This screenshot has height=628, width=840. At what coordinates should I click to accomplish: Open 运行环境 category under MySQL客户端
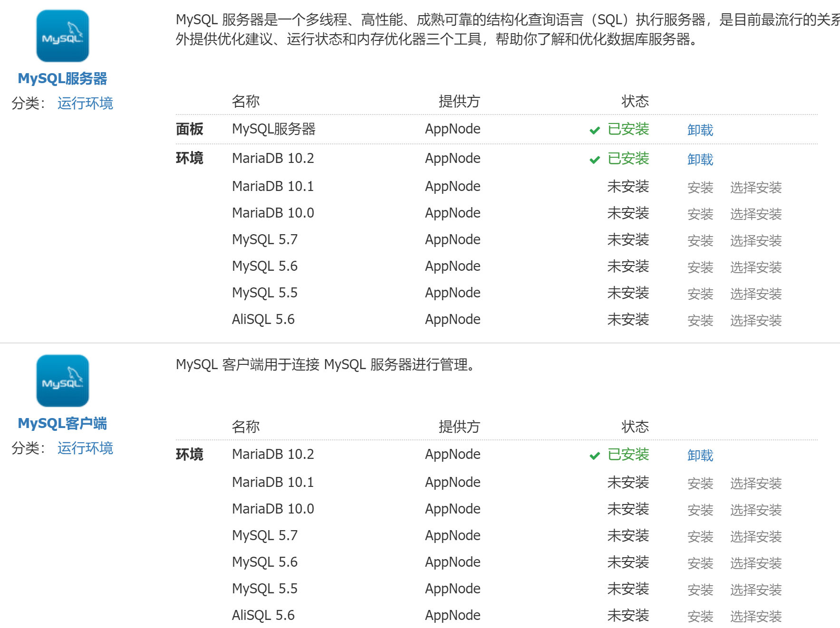click(85, 448)
